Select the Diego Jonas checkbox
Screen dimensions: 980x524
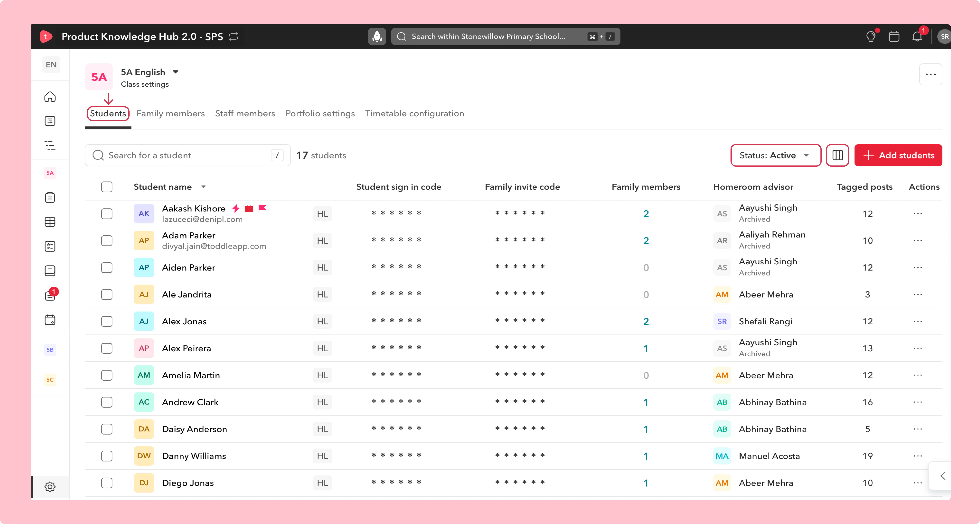click(x=107, y=483)
